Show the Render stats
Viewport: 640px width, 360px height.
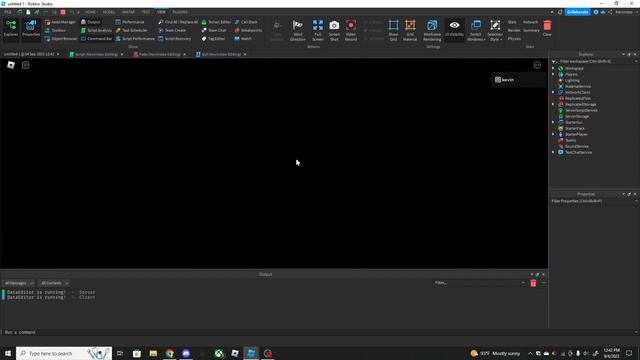pyautogui.click(x=514, y=30)
